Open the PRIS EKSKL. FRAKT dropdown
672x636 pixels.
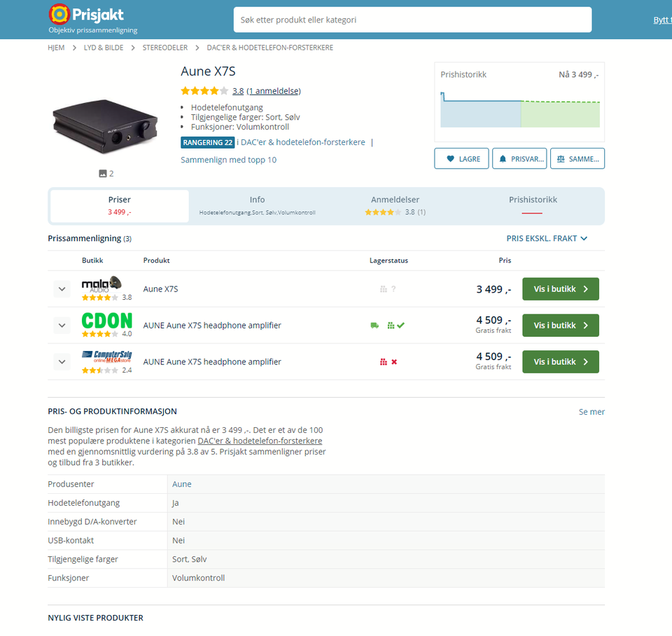coord(547,238)
